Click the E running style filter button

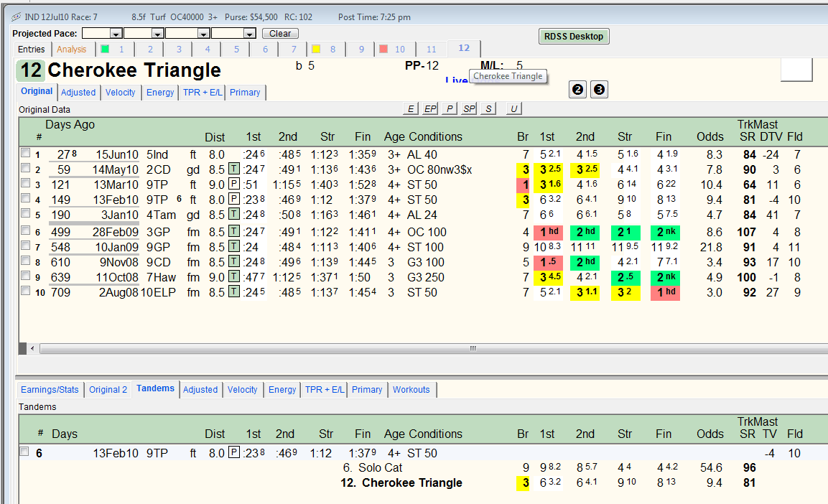pos(410,108)
